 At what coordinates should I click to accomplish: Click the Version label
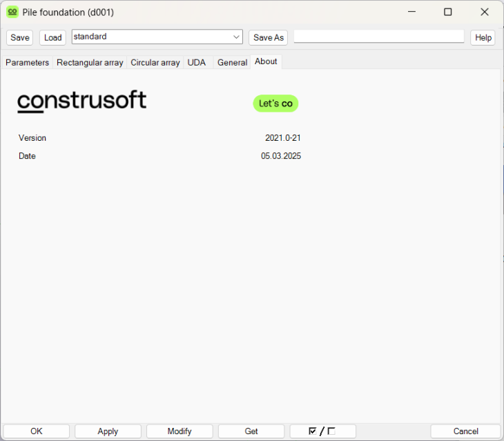[x=32, y=138]
